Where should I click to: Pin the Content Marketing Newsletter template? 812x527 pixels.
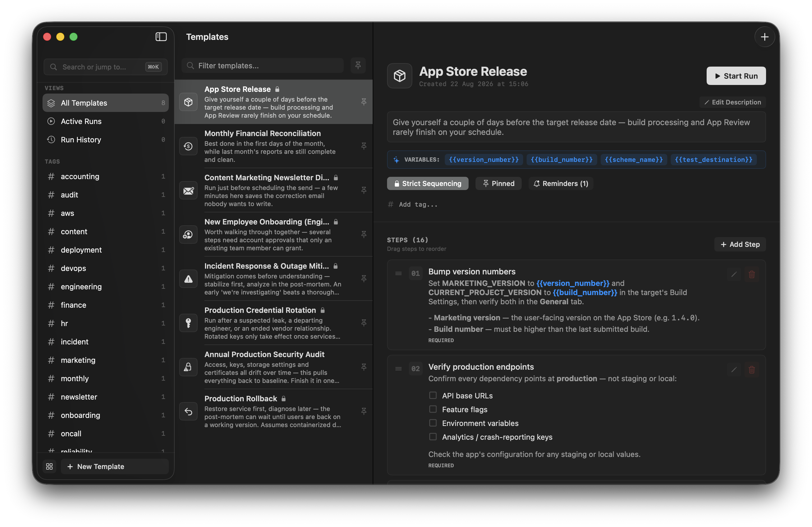click(x=364, y=190)
